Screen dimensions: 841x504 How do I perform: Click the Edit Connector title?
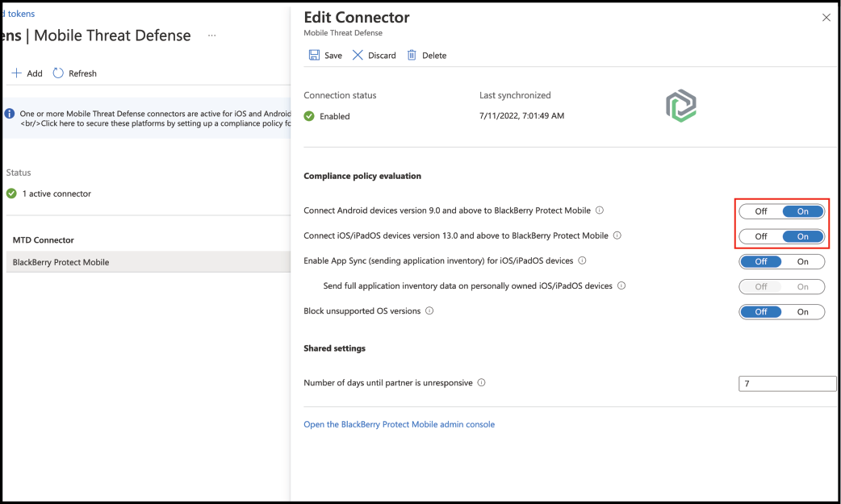click(x=356, y=18)
